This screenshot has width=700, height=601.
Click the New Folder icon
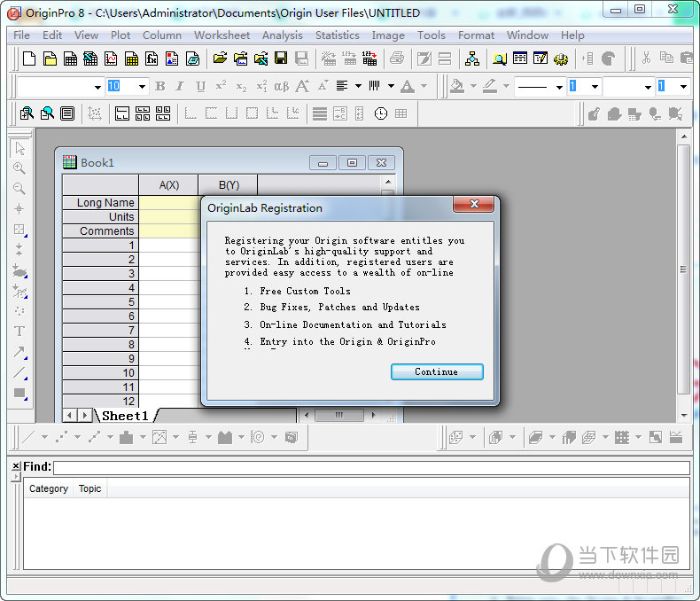[x=50, y=59]
